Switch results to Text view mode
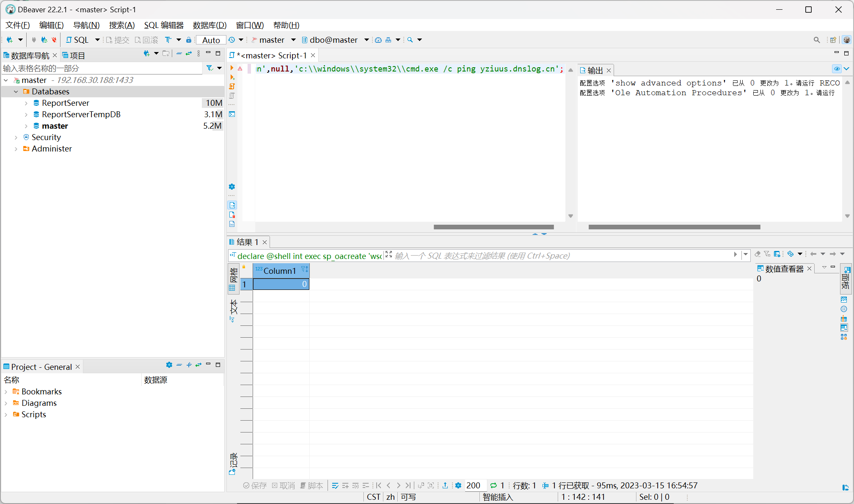This screenshot has width=854, height=504. click(233, 311)
